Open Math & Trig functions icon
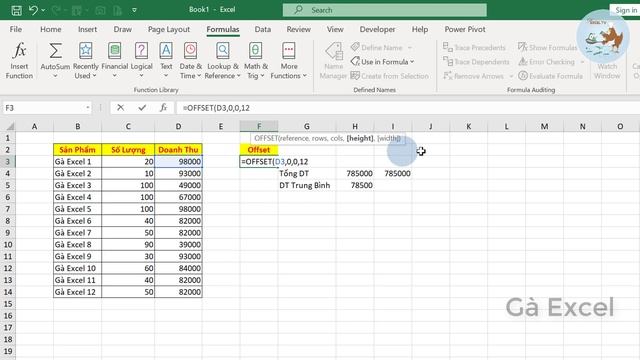Screen dimensions: 640x360 click(x=256, y=51)
